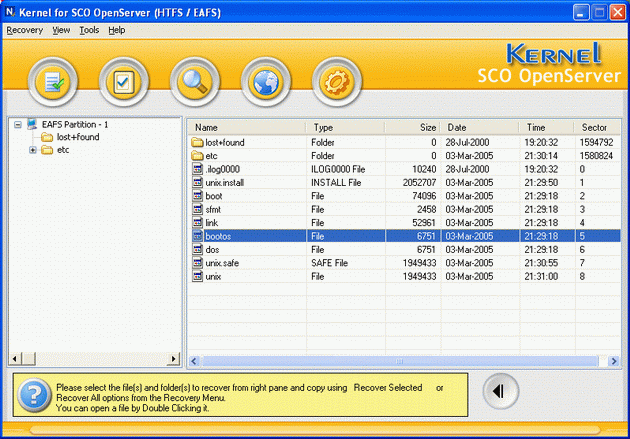Sort by the Size column header

click(413, 128)
